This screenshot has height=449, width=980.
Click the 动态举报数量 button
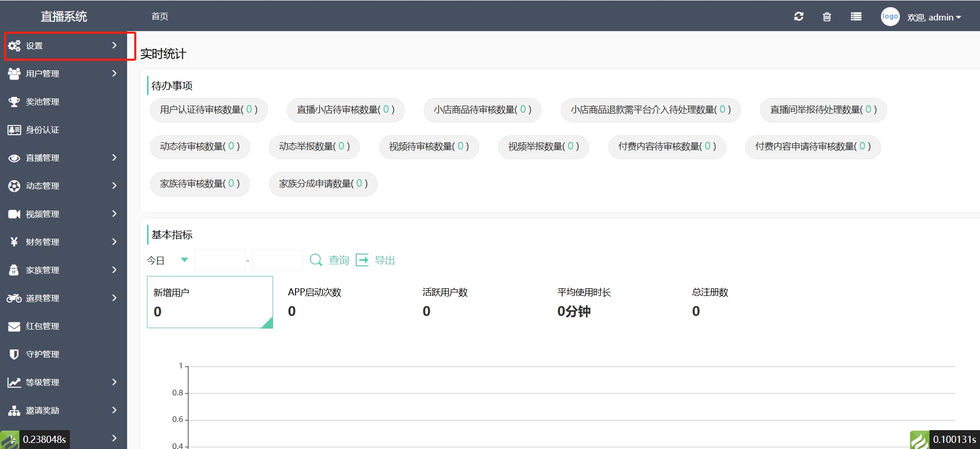[x=314, y=147]
